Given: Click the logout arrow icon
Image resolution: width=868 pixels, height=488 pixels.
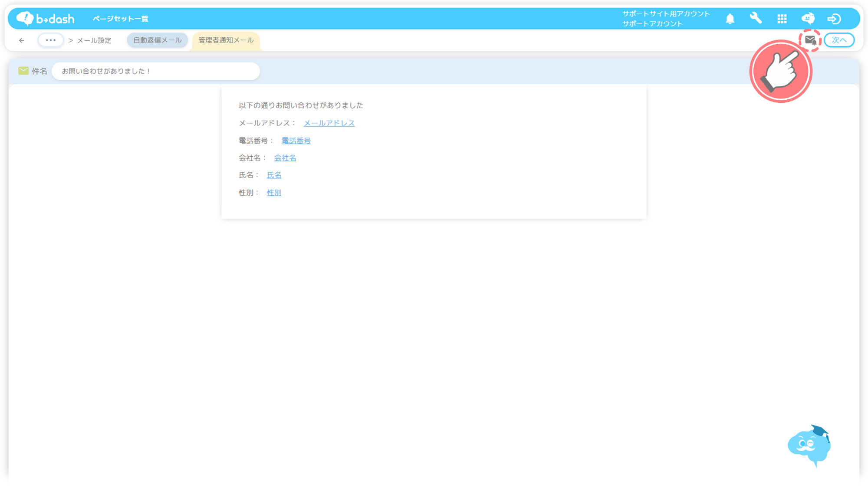Looking at the screenshot, I should coord(834,19).
